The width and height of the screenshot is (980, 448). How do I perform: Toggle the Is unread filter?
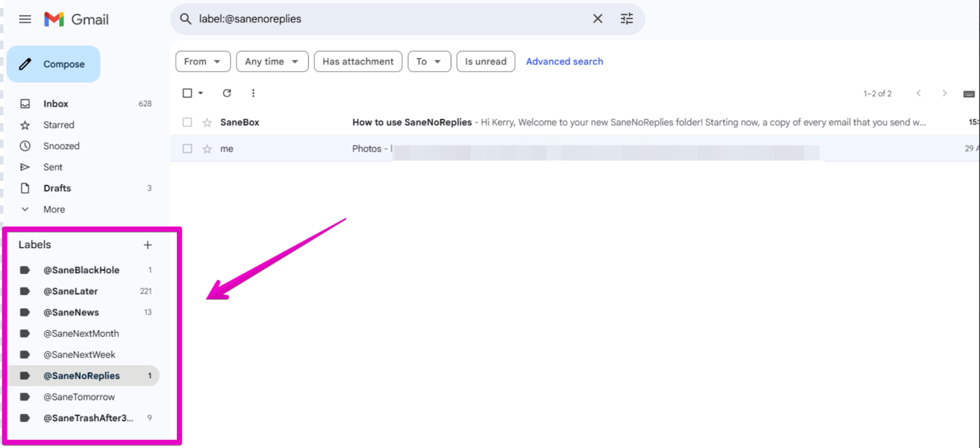[x=486, y=61]
